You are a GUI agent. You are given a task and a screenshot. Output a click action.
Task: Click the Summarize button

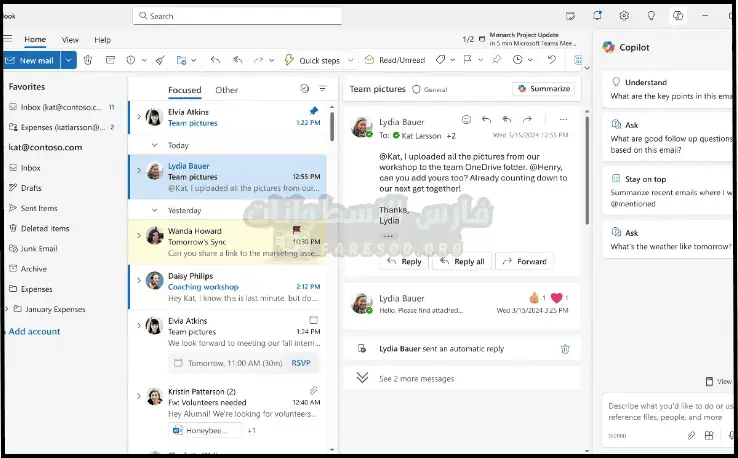tap(544, 89)
